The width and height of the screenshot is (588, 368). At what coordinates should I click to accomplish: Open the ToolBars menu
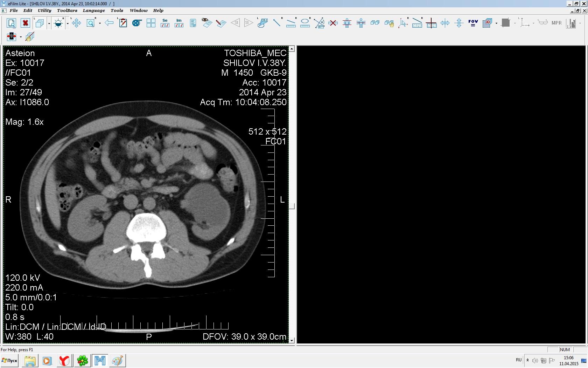[67, 11]
